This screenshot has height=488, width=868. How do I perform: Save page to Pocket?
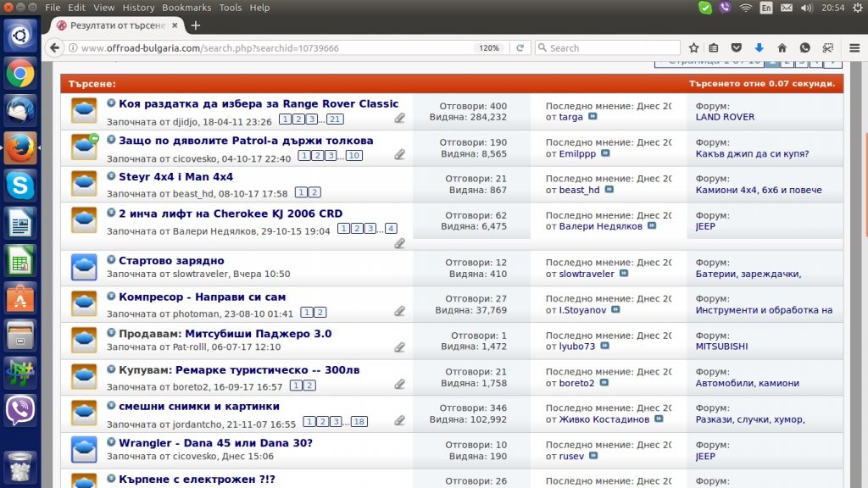point(737,48)
